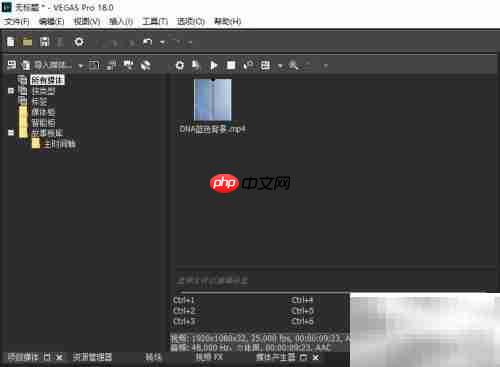
Task: Click the 导入媒体... import button
Action: pyautogui.click(x=47, y=65)
